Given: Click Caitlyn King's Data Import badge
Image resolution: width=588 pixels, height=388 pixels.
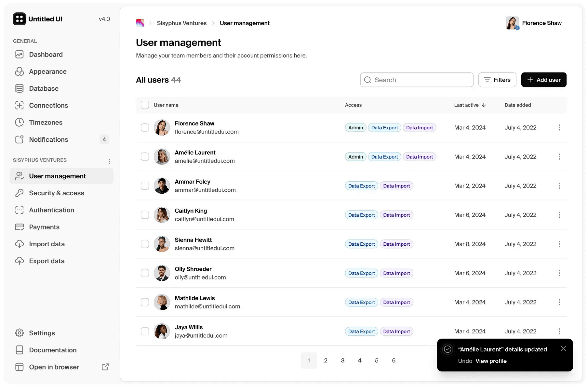Looking at the screenshot, I should tap(396, 215).
